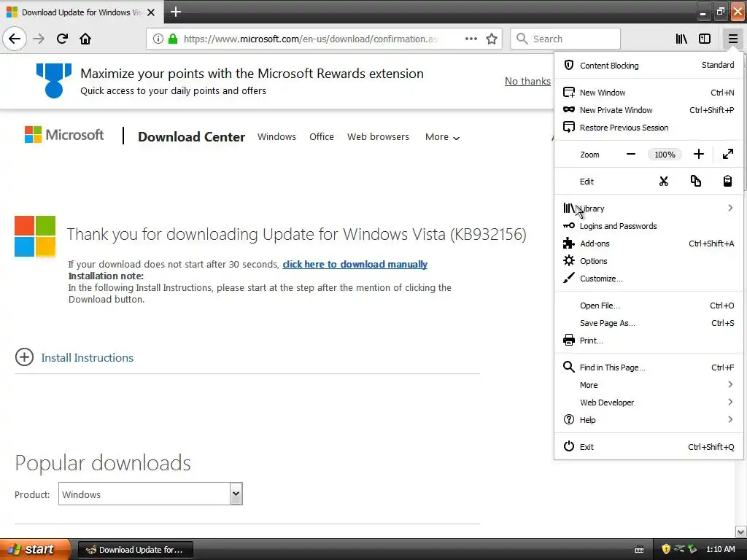Click the taskbar keyboard icon
This screenshot has height=560, width=747.
click(x=639, y=550)
